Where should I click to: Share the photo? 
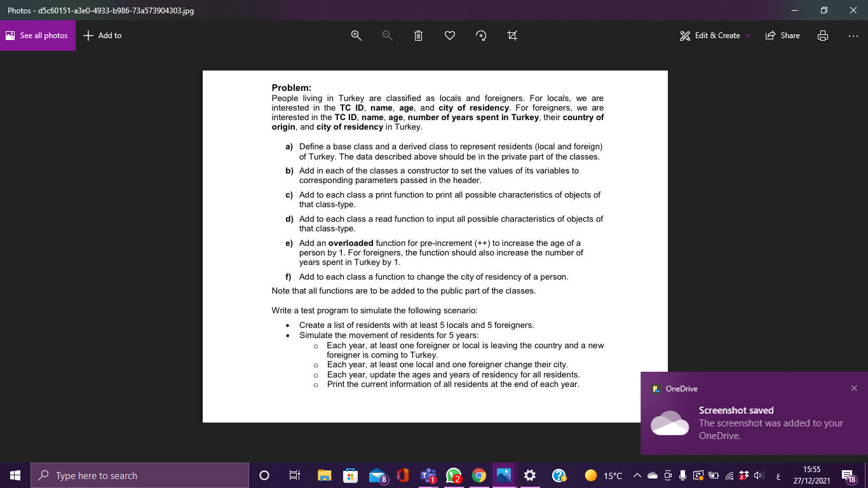click(x=782, y=36)
